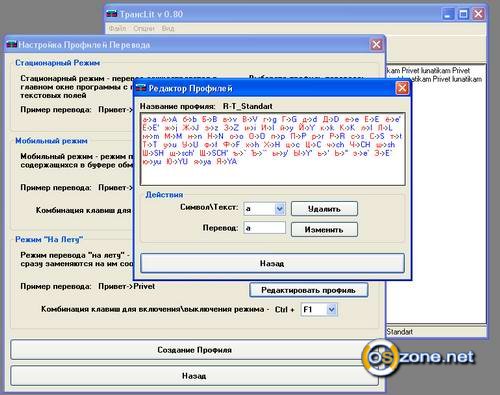
Task: Open the Ctrl + F1 key dropdown
Action: (331, 309)
